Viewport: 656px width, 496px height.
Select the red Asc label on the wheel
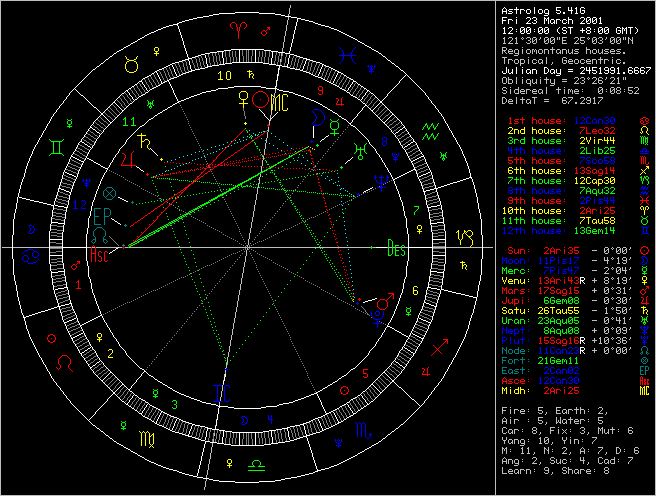(102, 253)
